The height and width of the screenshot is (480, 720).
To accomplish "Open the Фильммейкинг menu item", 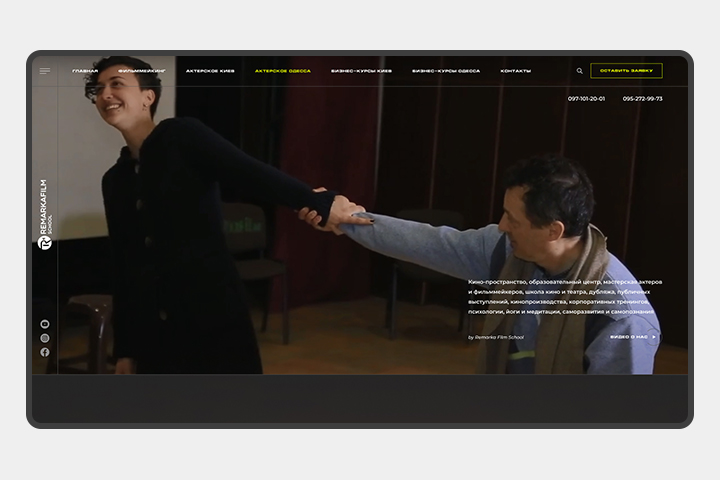I will tap(141, 71).
